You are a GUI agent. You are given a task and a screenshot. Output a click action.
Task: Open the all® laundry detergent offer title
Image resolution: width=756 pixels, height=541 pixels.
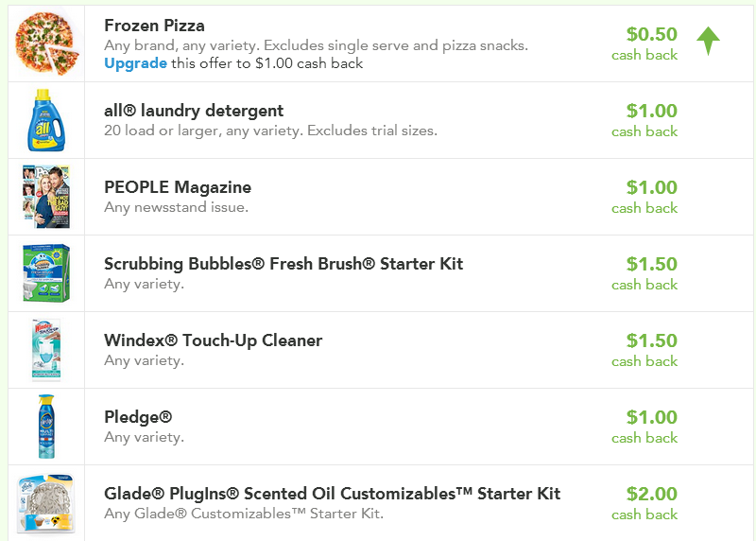pos(194,111)
